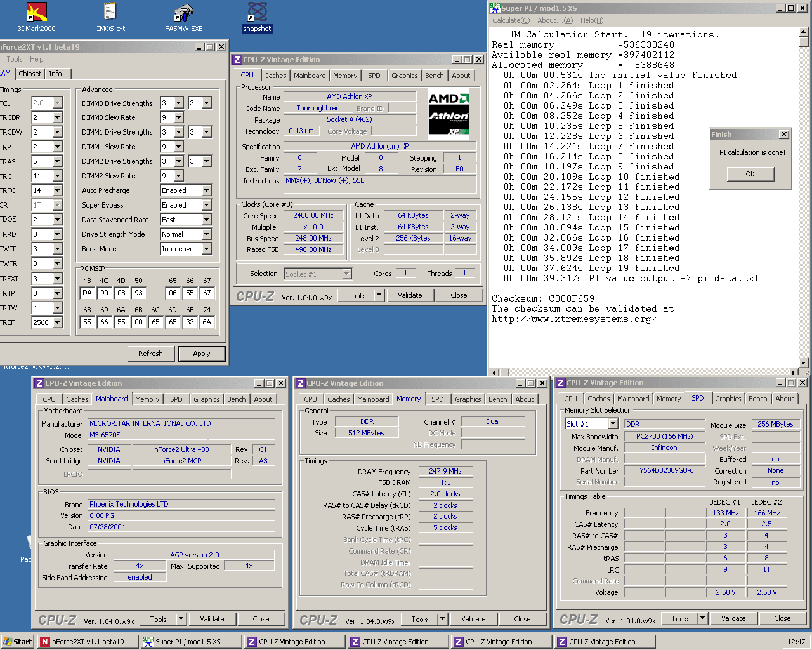Click the Super PI title bar icon
812x650 pixels.
(x=495, y=8)
